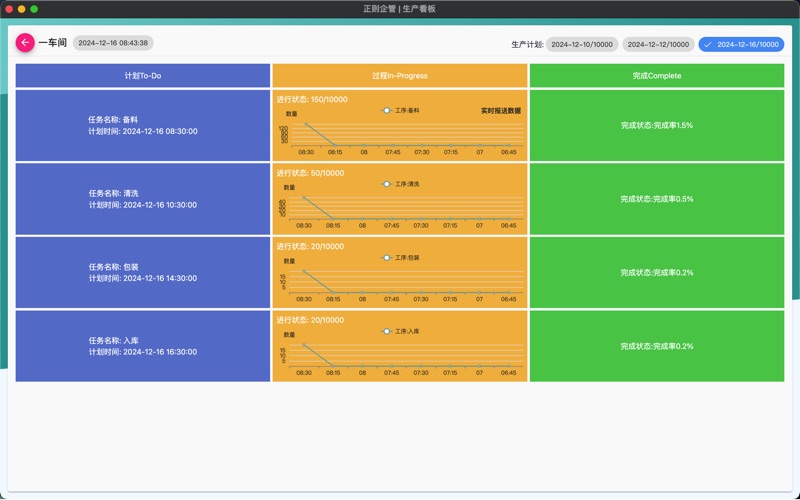Select the 2024-12-10/10000 production plan chip
The image size is (800, 500).
[x=582, y=45]
